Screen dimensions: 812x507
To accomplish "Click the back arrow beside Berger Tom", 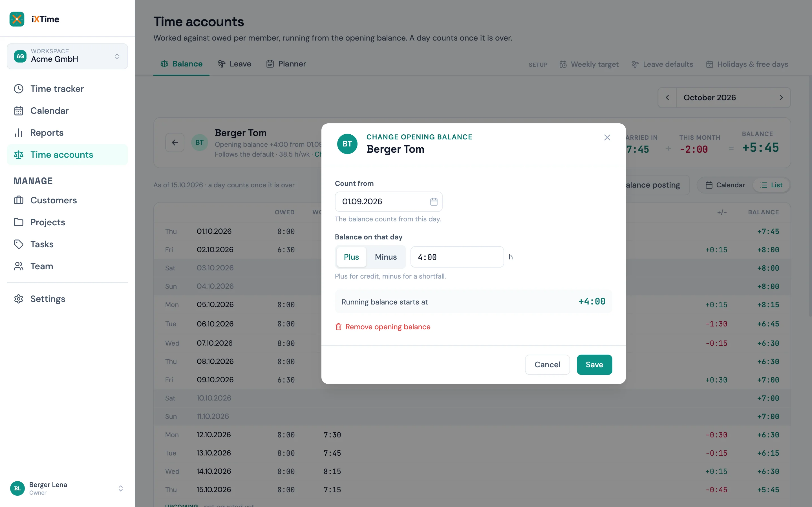I will pos(175,143).
